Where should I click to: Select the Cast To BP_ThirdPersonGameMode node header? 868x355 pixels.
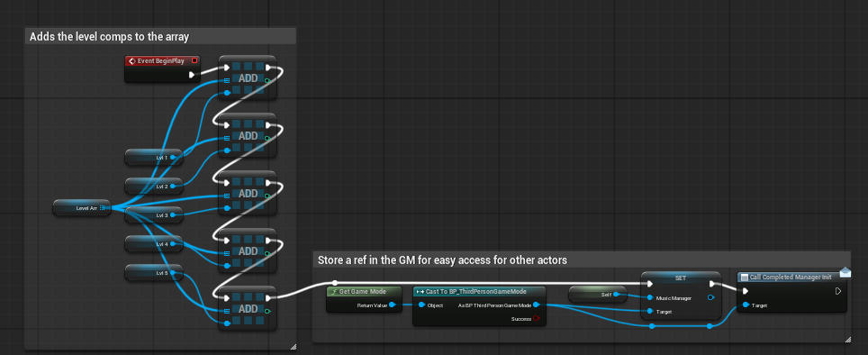(479, 291)
